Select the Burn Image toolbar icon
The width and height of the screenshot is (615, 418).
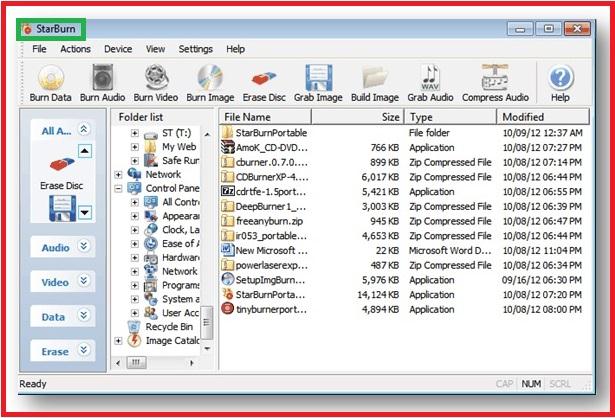point(209,78)
